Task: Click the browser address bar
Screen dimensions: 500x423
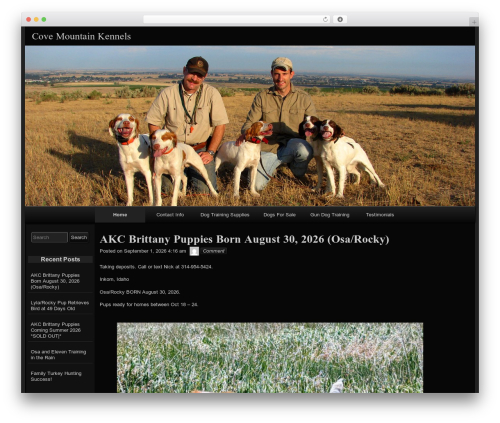Action: point(237,19)
